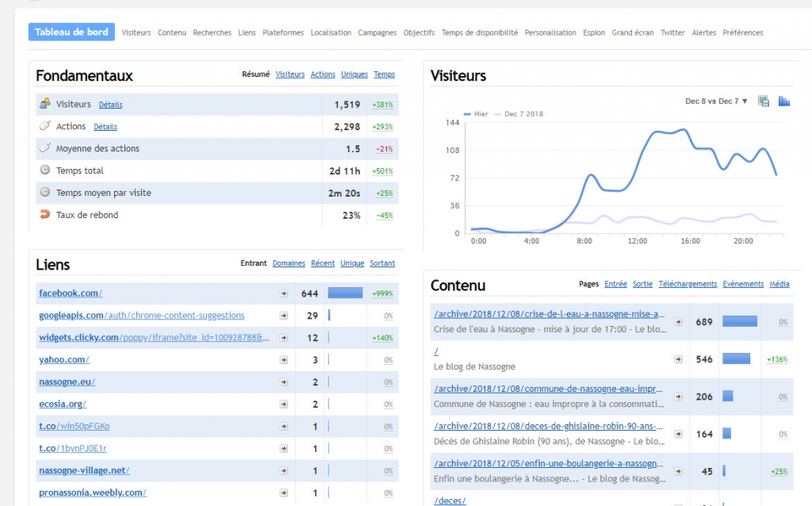Click the blue bar for facebook.com traffic
The image size is (812, 506).
coord(346,293)
